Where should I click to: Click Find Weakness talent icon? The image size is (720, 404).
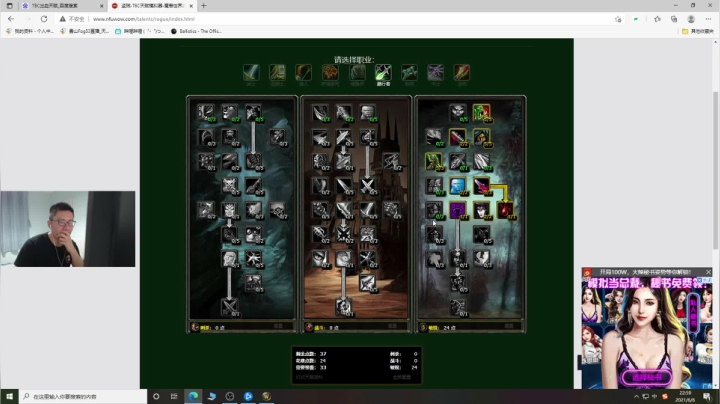253,283
